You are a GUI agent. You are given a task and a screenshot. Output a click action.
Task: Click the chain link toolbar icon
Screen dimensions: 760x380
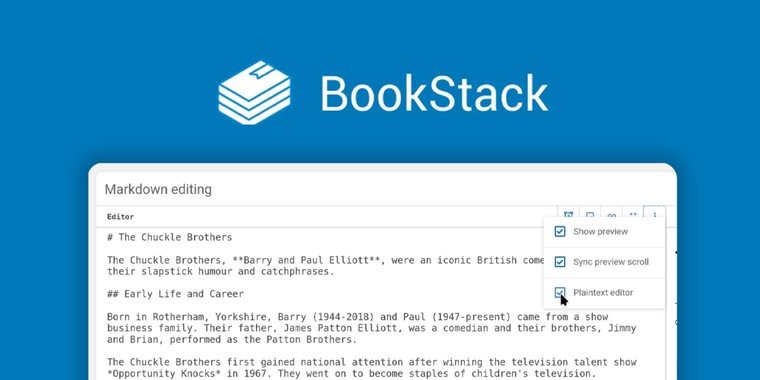pyautogui.click(x=612, y=216)
